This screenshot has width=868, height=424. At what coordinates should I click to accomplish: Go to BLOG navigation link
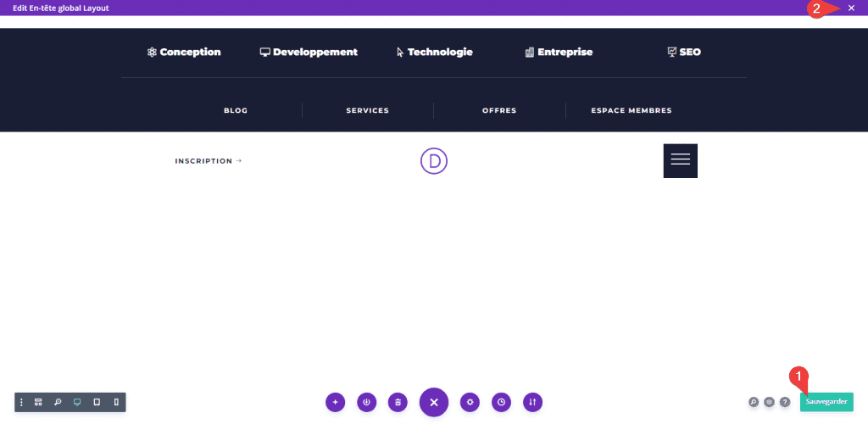(x=236, y=111)
